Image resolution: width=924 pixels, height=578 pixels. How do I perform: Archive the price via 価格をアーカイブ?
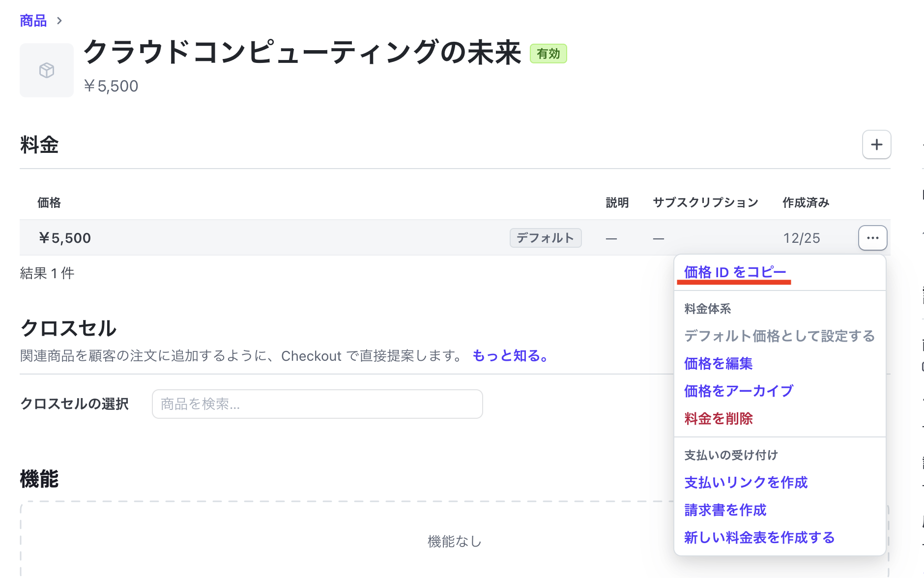tap(737, 391)
